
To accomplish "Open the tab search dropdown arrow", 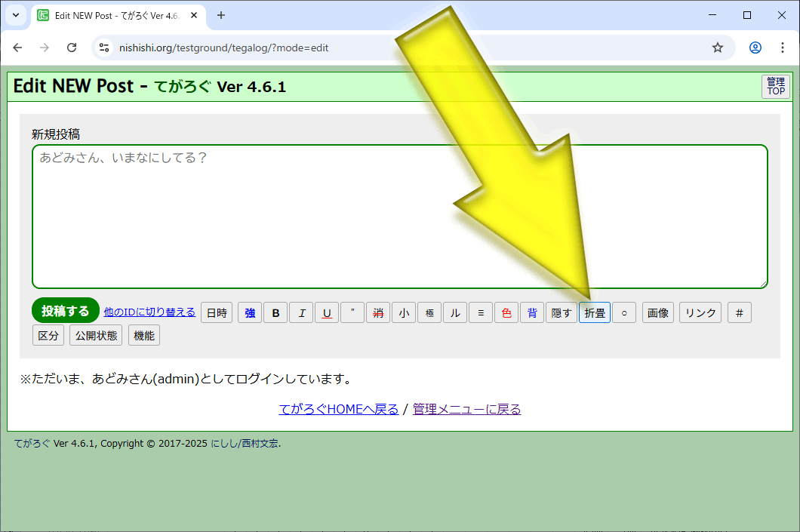I will point(16,15).
